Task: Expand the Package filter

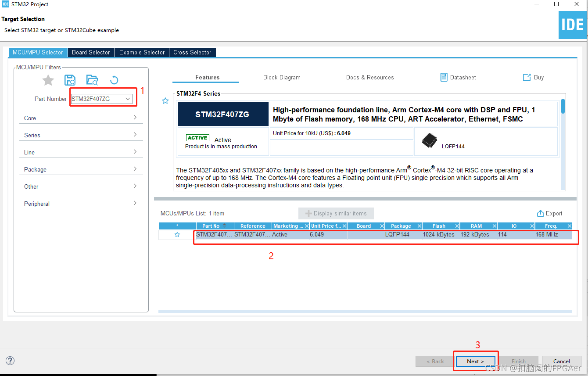Action: pyautogui.click(x=81, y=169)
